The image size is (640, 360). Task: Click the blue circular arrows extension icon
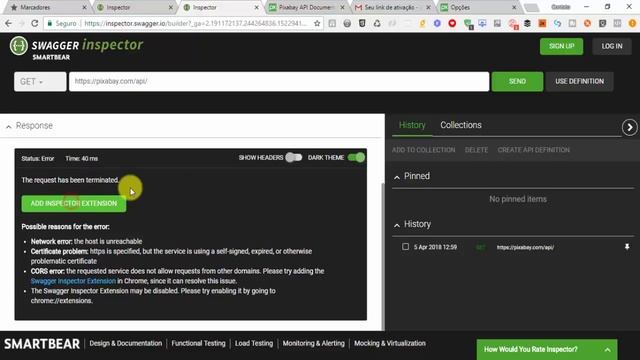[557, 23]
